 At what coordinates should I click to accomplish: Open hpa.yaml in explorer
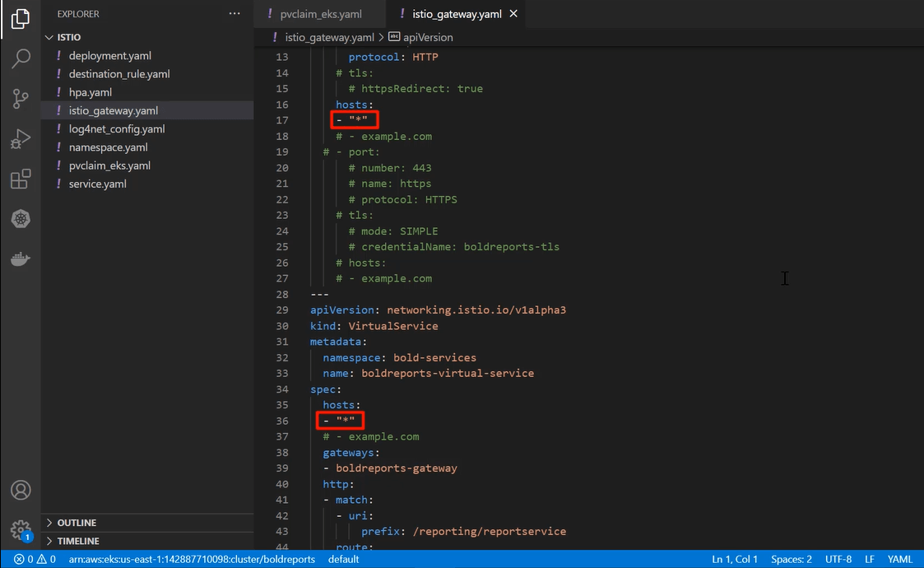[x=91, y=92]
